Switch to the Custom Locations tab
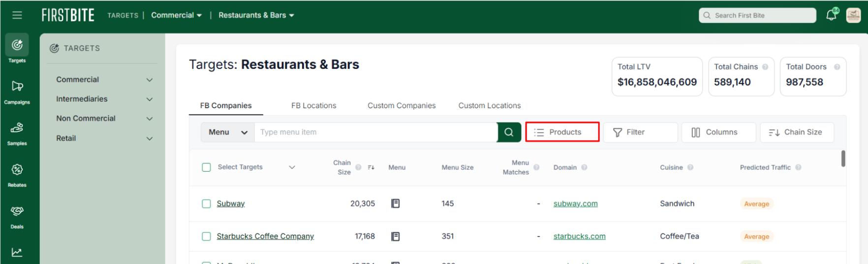The width and height of the screenshot is (868, 264). pyautogui.click(x=490, y=106)
